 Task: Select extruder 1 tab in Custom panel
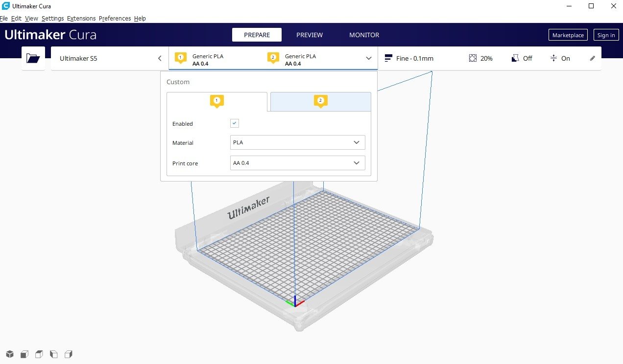(217, 101)
